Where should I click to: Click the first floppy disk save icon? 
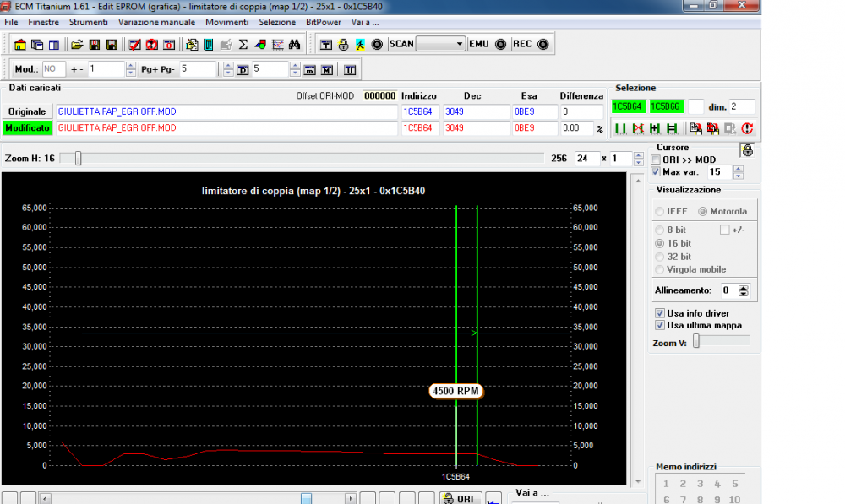(95, 44)
